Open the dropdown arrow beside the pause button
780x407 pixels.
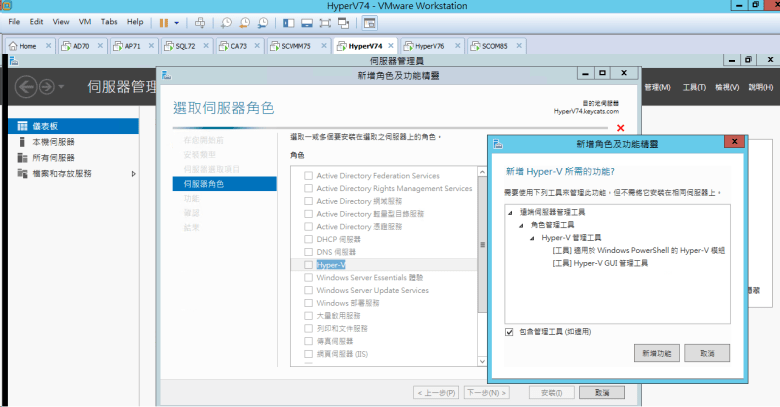(177, 21)
